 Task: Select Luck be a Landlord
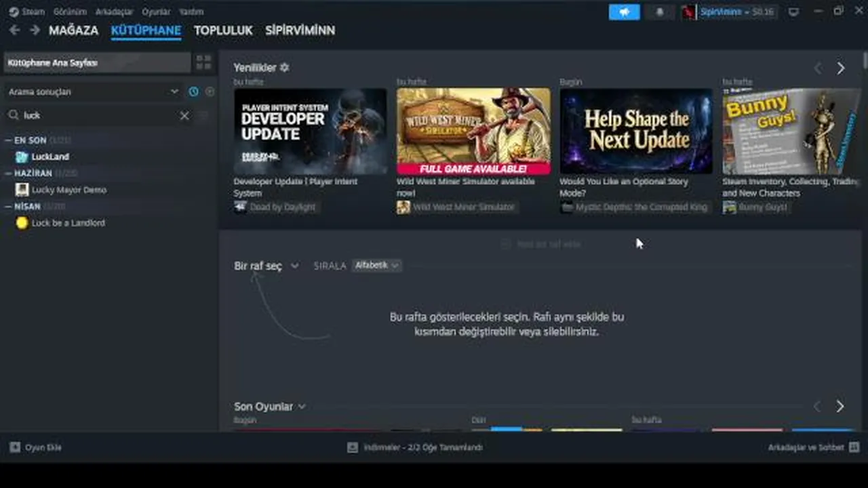68,223
